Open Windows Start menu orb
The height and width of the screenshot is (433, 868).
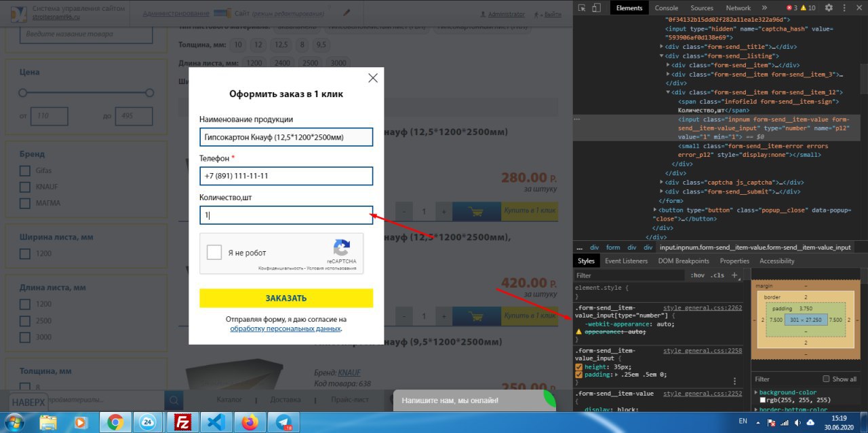pos(14,422)
